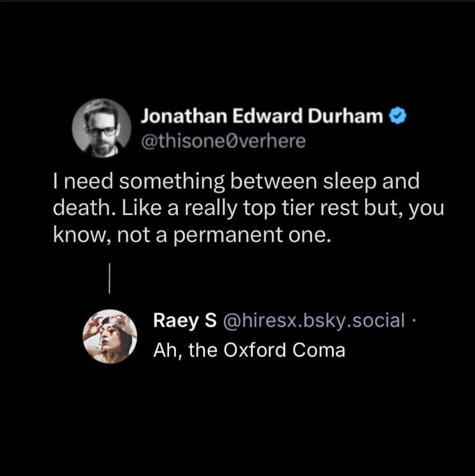Screen dimensions: 475x476
Task: Click the reply text "Ah, the Oxford Coma"
Action: point(249,350)
